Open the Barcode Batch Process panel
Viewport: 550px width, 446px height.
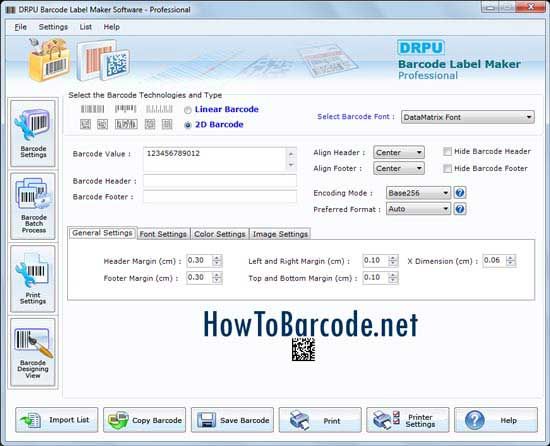click(x=33, y=206)
